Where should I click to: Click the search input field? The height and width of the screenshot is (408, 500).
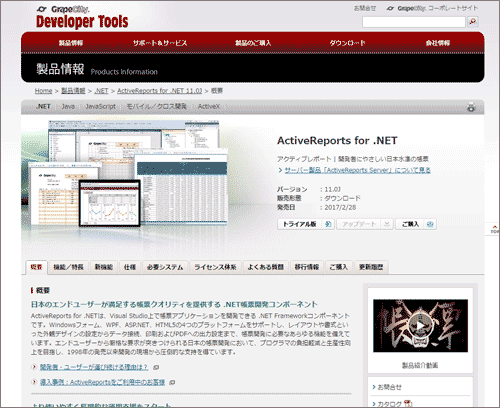(414, 22)
